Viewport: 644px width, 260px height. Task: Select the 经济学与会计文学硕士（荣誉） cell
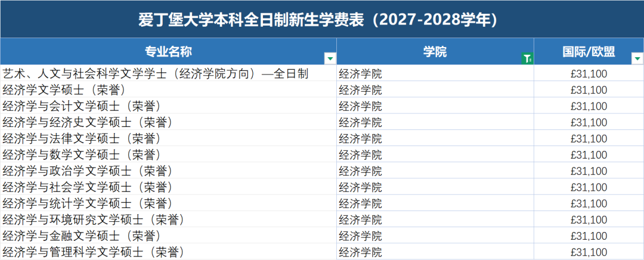[168, 106]
